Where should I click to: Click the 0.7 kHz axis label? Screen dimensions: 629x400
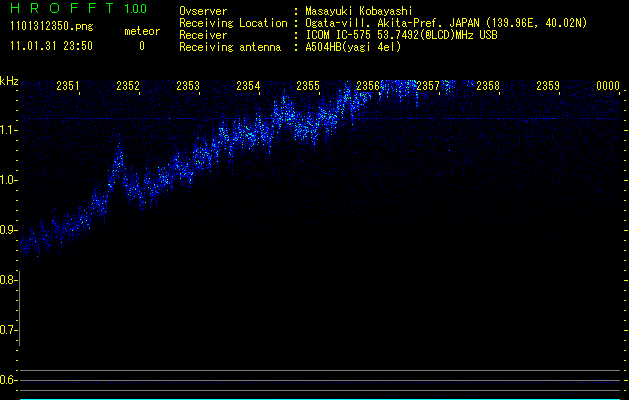click(x=8, y=330)
